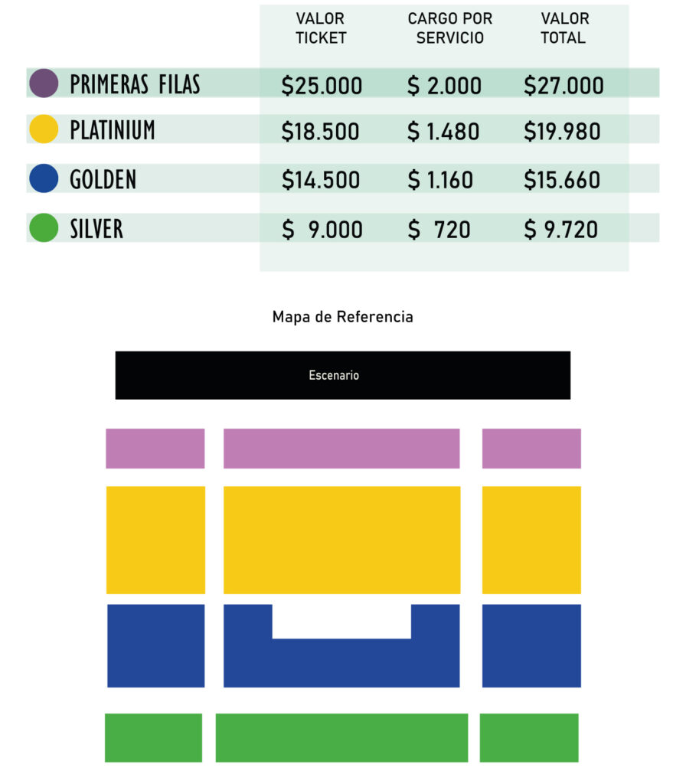Select the left purple seating section

(x=155, y=448)
